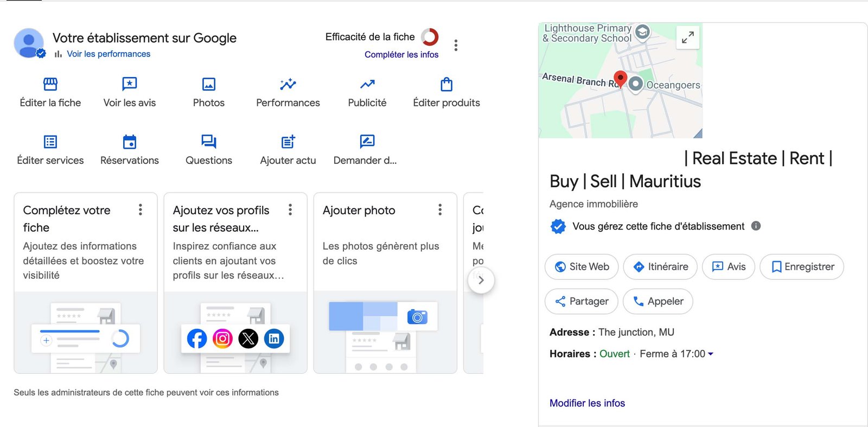The width and height of the screenshot is (868, 427).
Task: Open the Photos icon
Action: point(209,84)
